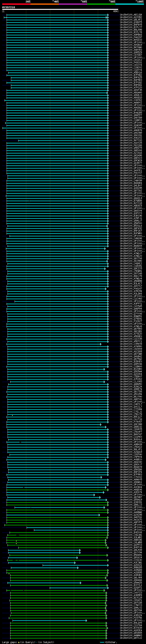Viewport: 146px width, 644px height.
Task: Click the AV397218 query name
Action: [8, 7]
